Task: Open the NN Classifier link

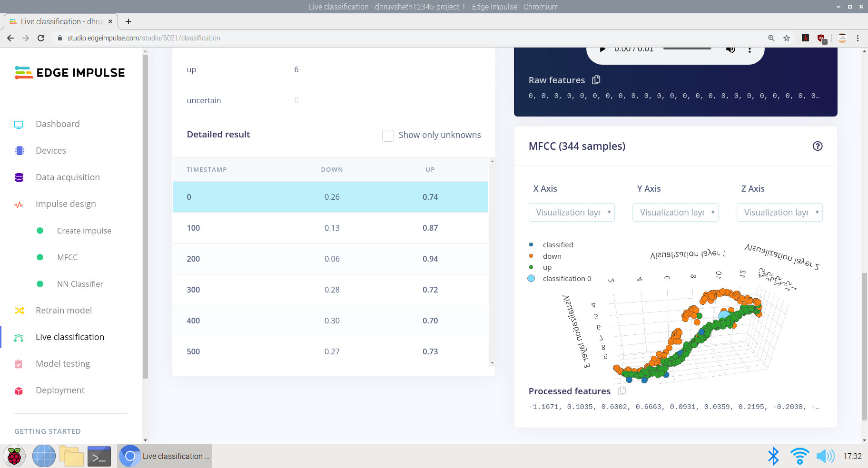Action: click(80, 284)
